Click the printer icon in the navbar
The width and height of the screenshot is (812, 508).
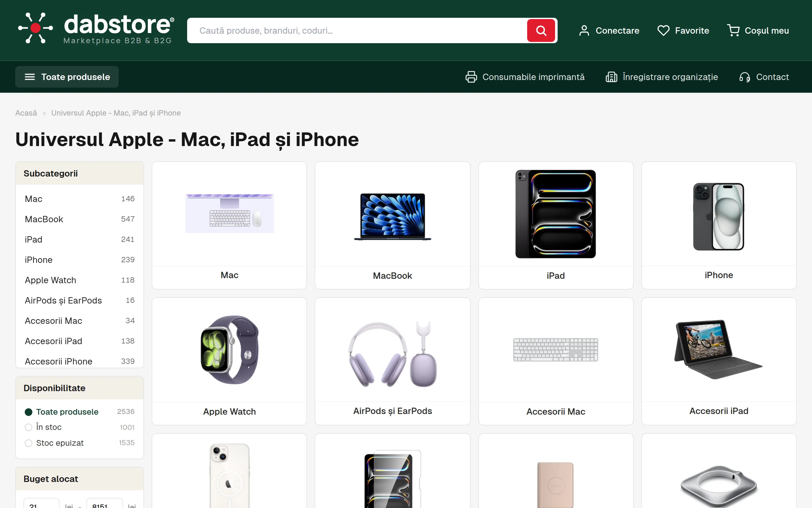point(471,77)
